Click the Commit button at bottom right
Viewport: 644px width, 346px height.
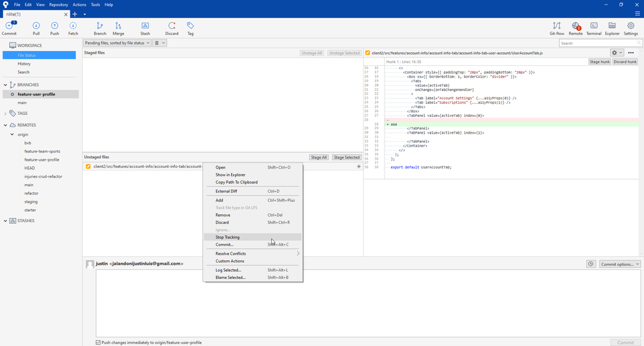tap(625, 342)
